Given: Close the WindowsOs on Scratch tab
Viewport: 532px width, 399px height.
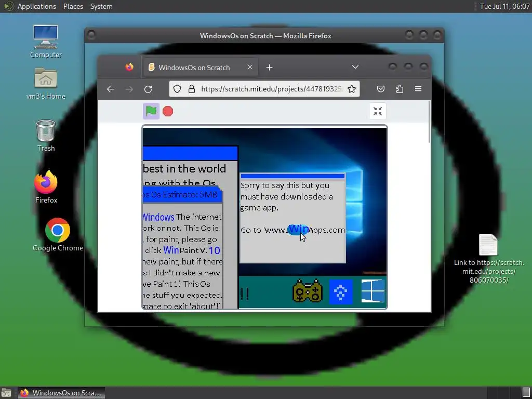Looking at the screenshot, I should [250, 67].
